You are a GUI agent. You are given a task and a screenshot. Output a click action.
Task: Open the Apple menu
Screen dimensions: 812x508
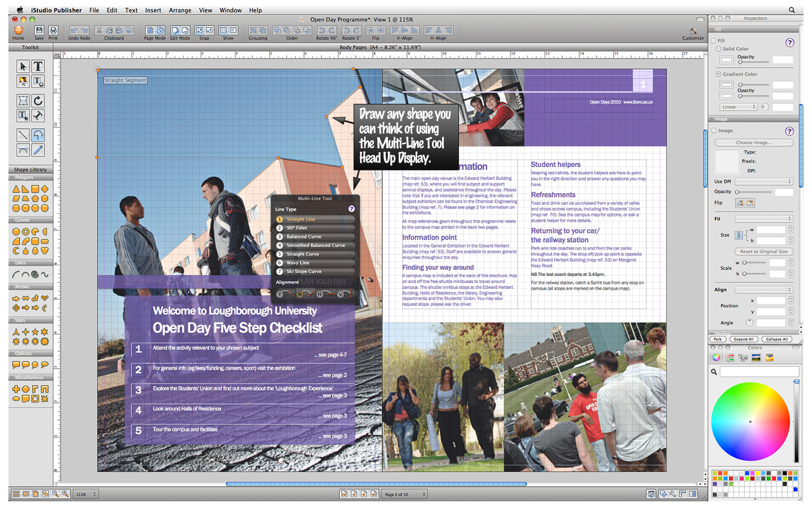point(20,10)
